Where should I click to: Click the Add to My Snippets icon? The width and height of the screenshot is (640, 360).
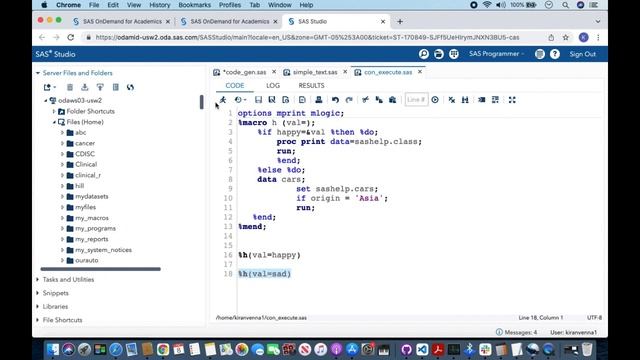[x=286, y=100]
